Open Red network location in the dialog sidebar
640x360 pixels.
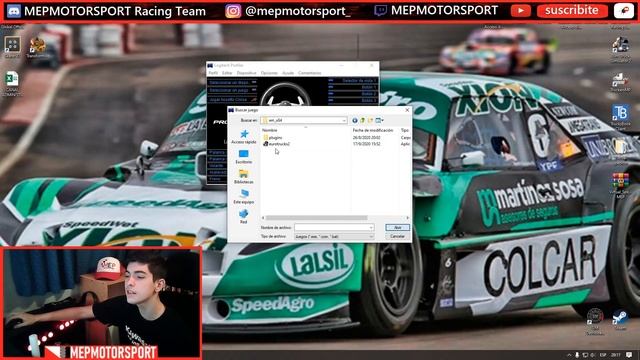244,216
